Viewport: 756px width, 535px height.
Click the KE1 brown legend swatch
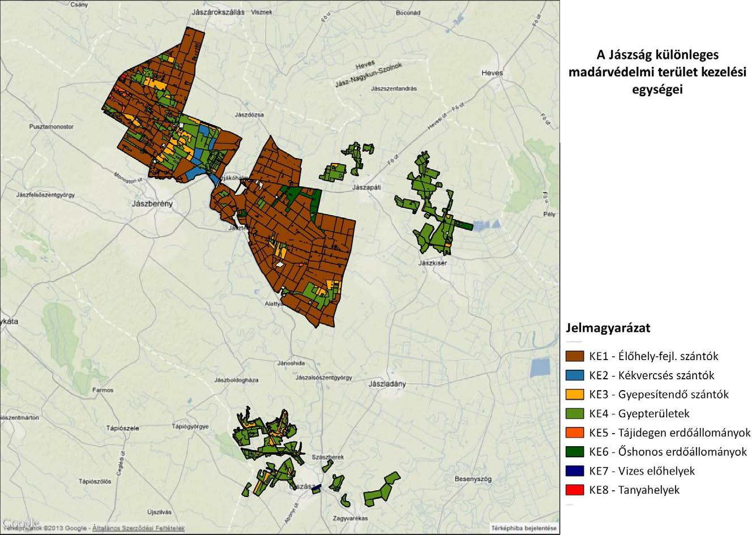pos(574,356)
